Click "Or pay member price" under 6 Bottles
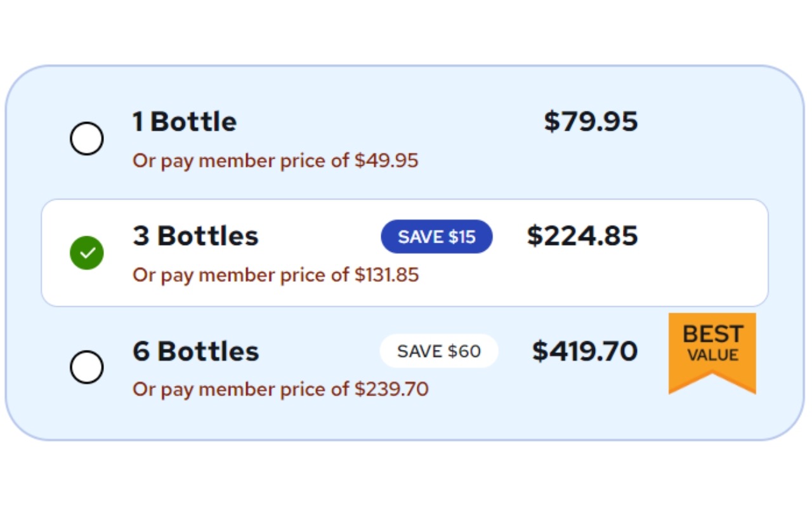Viewport: 812px width, 508px height. click(x=241, y=389)
